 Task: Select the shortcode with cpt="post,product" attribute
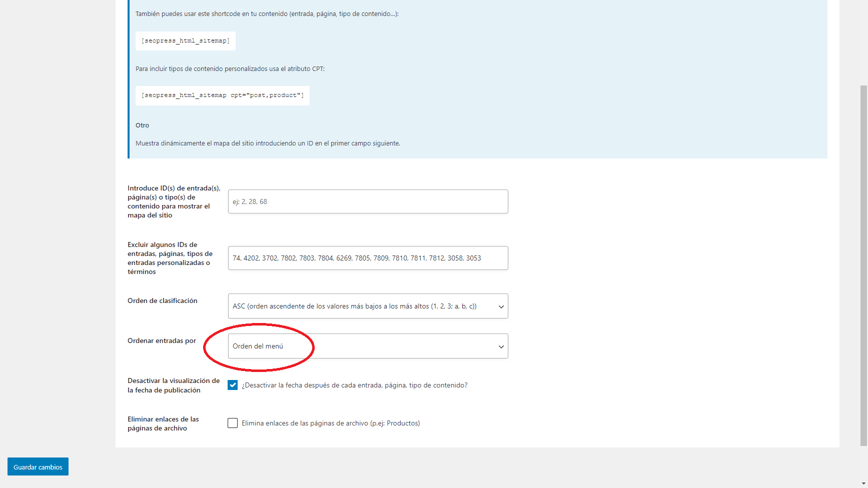(x=223, y=95)
